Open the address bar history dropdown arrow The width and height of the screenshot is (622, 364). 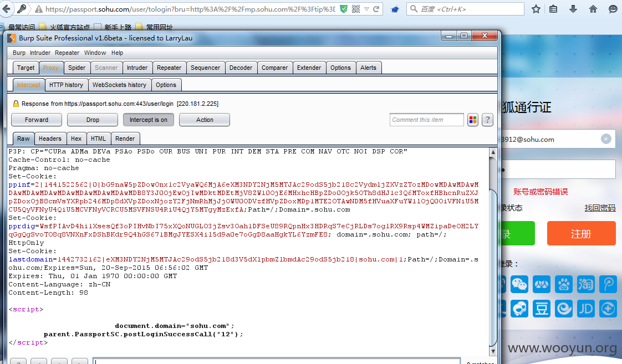(x=366, y=9)
